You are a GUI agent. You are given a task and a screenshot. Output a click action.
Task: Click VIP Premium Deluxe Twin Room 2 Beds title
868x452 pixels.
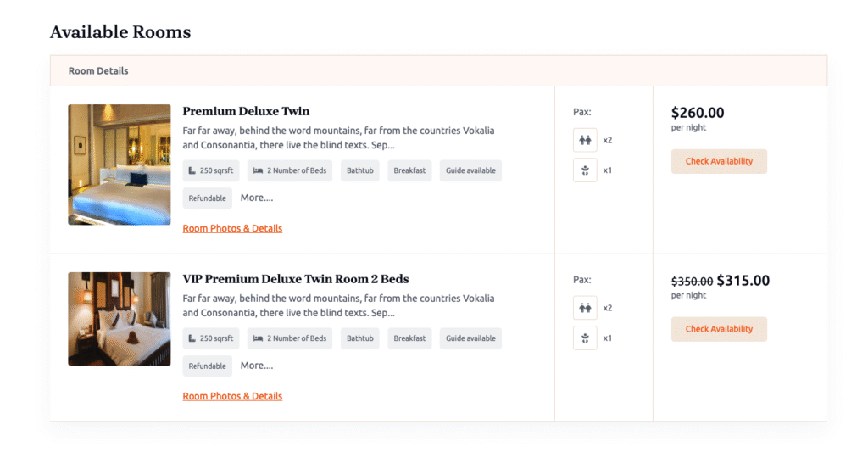[296, 279]
